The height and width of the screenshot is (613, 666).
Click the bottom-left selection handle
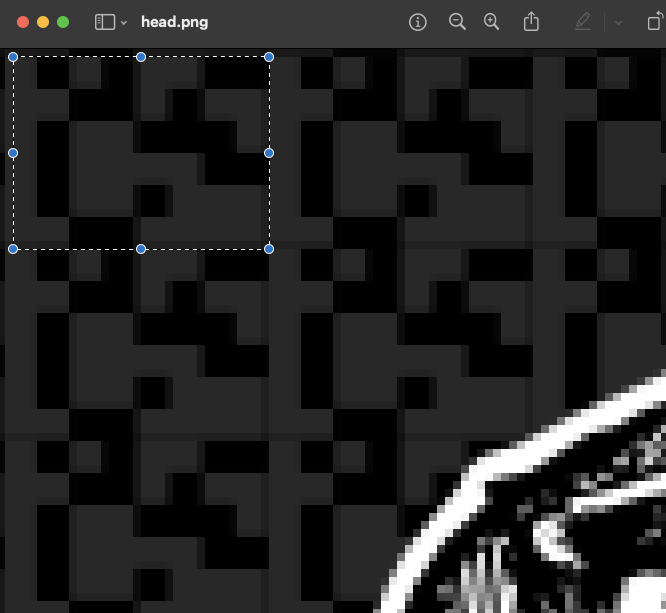point(13,249)
